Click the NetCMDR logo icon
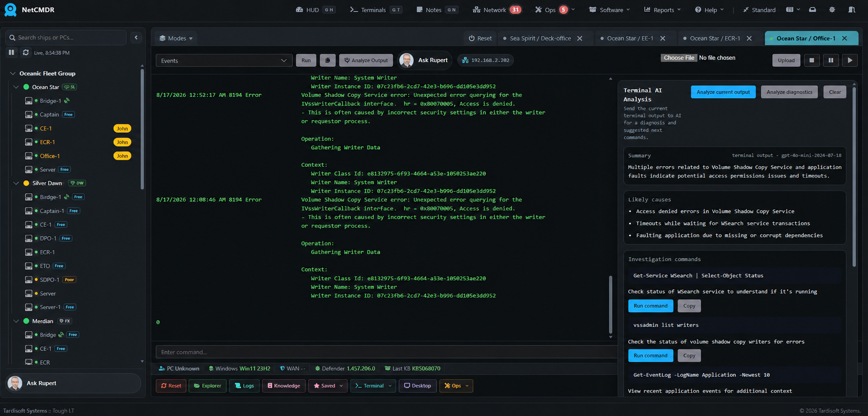The width and height of the screenshot is (868, 416). [x=10, y=10]
